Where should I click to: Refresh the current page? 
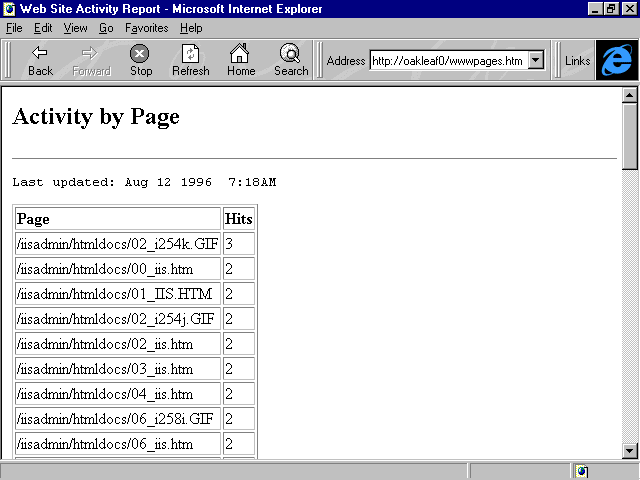(x=190, y=60)
